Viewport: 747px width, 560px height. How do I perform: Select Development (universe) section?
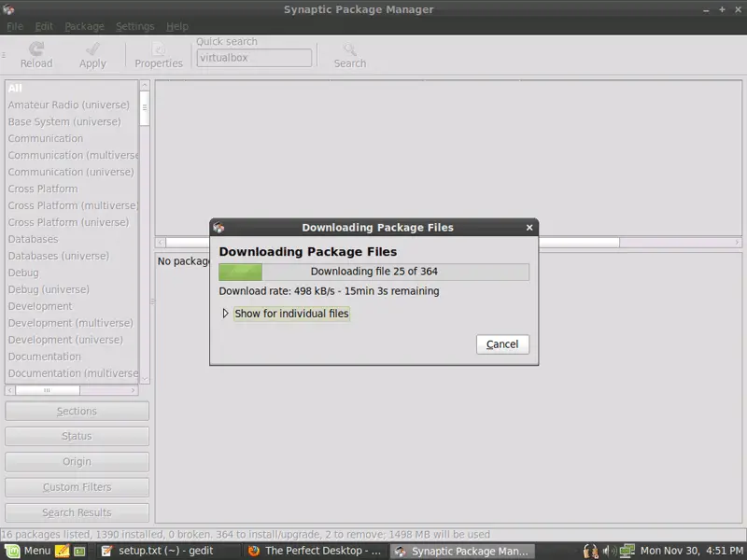tap(72, 340)
